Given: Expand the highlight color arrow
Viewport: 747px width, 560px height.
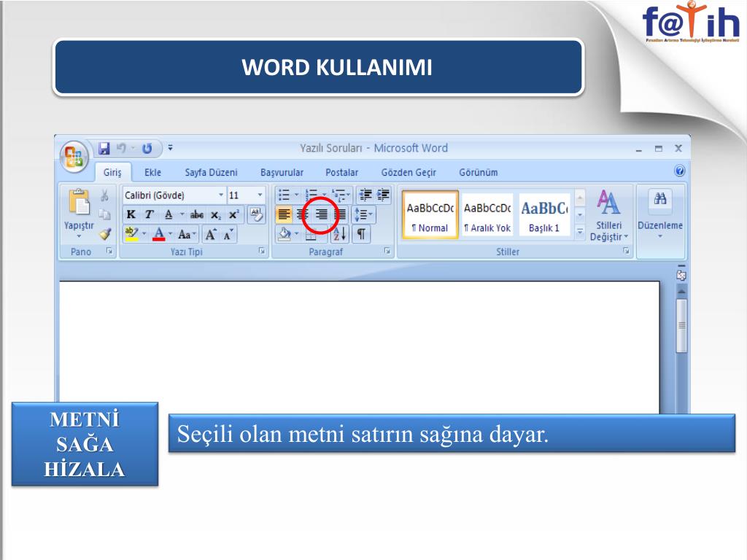Looking at the screenshot, I should click(144, 234).
